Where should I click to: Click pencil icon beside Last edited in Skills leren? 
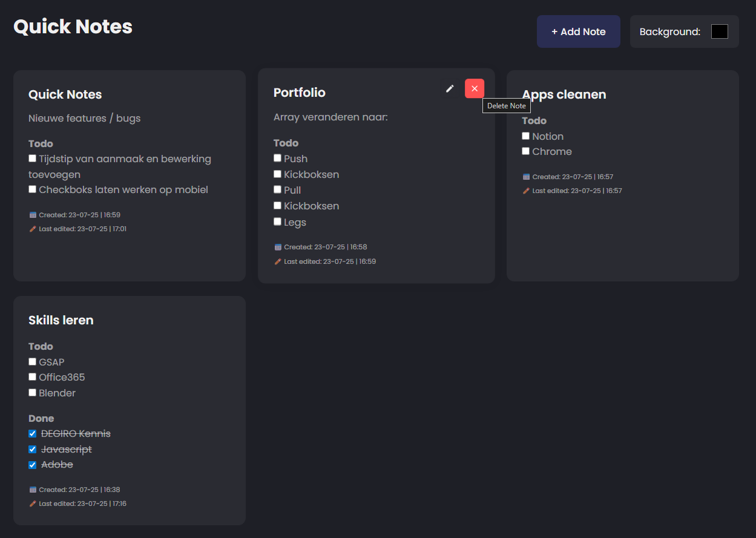(33, 504)
